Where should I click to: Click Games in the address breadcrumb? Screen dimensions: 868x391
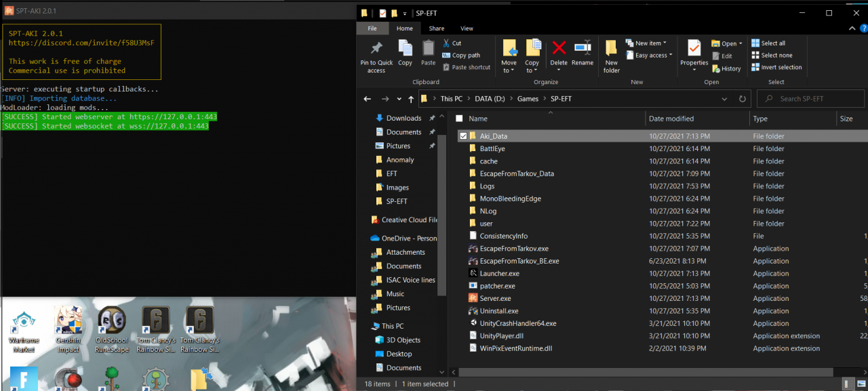[528, 99]
